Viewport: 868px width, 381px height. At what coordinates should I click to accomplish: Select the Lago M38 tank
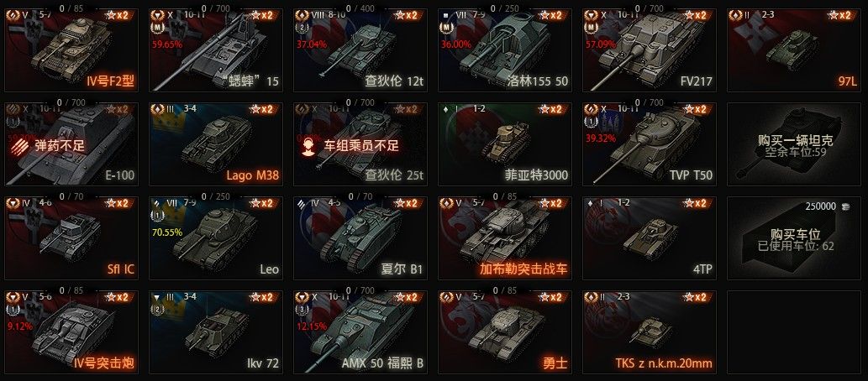[216, 144]
